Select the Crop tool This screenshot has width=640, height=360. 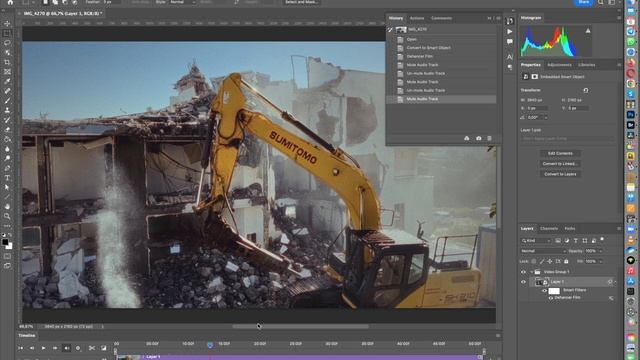[7, 62]
